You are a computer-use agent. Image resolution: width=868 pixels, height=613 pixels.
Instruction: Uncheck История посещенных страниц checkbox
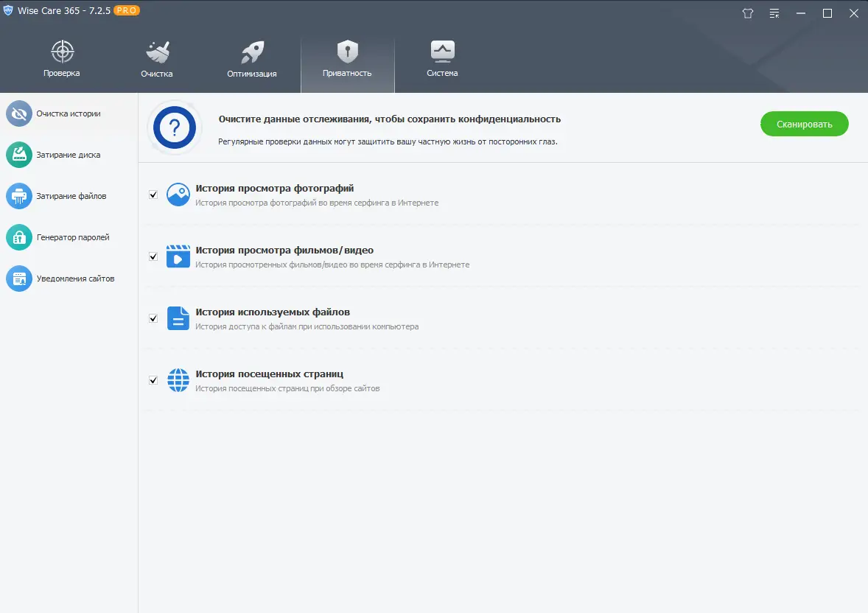[153, 380]
